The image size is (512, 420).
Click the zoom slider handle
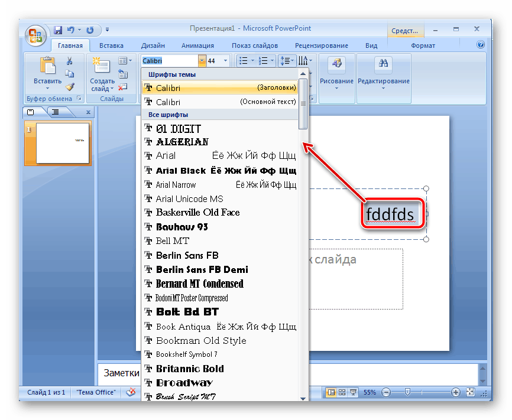point(407,392)
